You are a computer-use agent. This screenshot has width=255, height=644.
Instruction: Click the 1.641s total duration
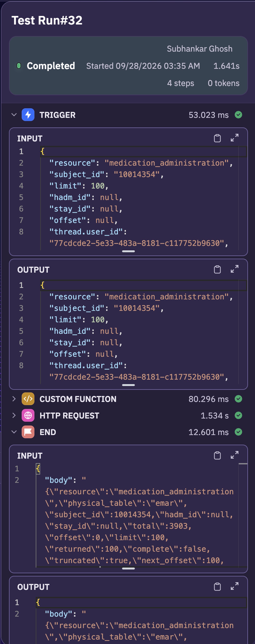click(x=226, y=66)
